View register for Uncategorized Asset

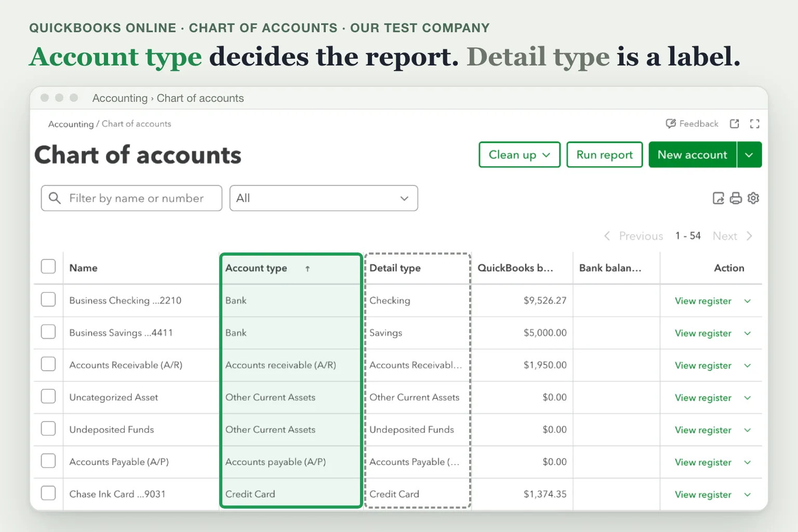click(x=703, y=398)
